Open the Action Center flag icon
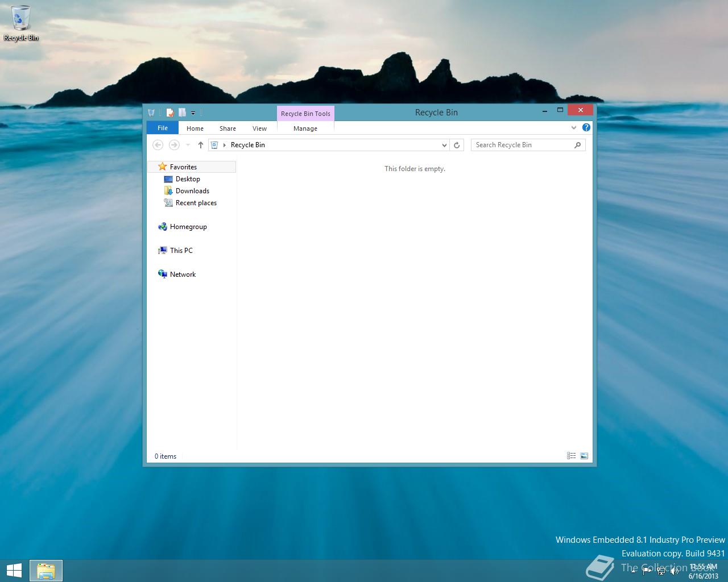 click(x=647, y=571)
